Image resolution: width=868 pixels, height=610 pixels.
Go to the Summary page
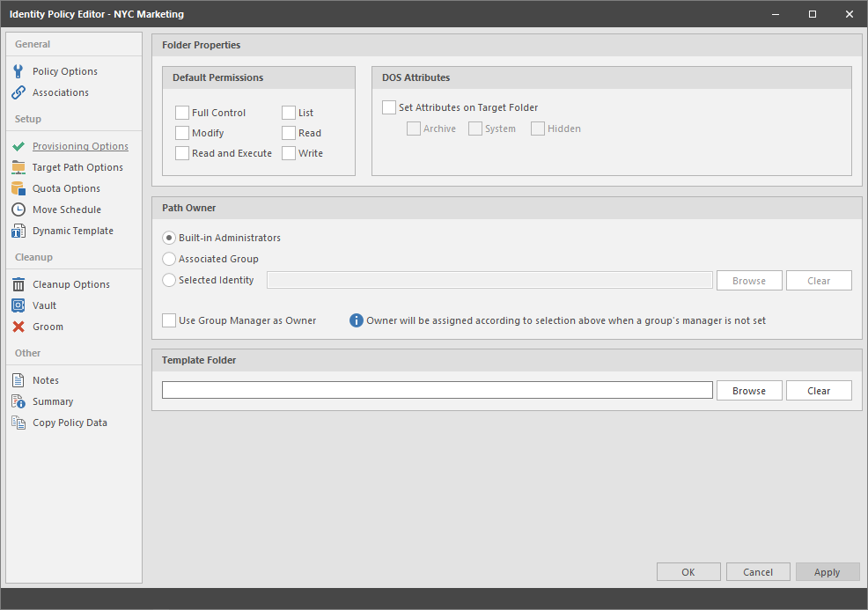tap(53, 401)
